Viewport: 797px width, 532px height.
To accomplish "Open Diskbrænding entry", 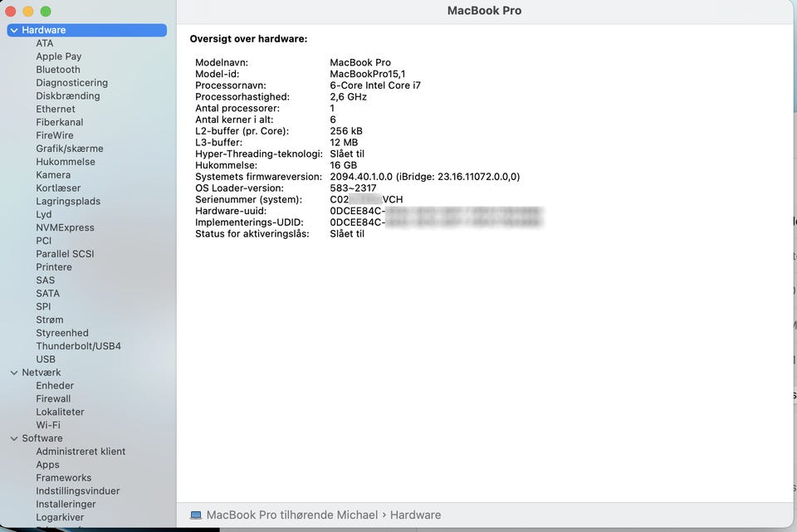I will point(67,96).
